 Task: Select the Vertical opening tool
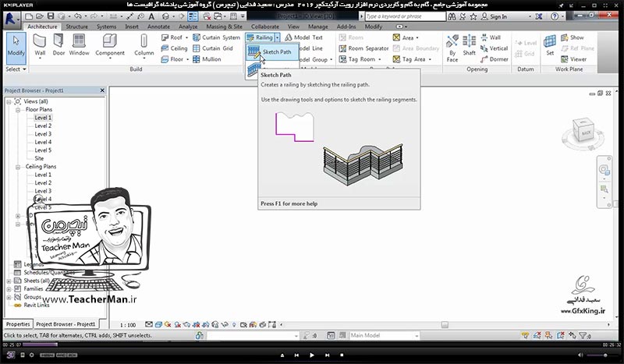[x=495, y=48]
